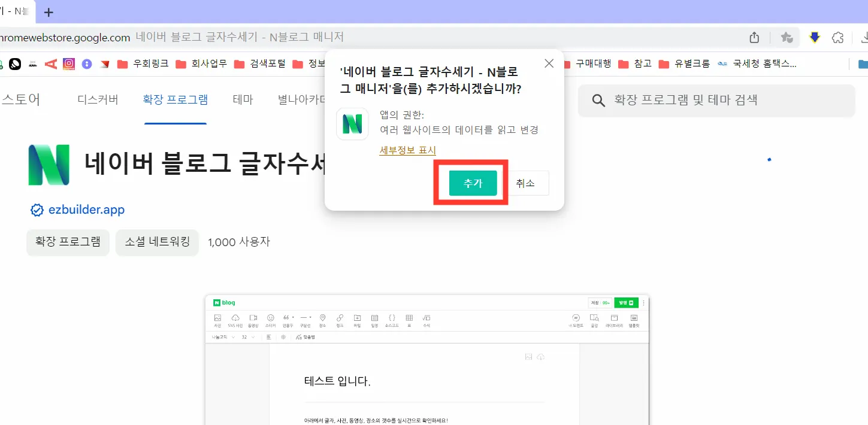
Task: Click the magnifier search icon
Action: 598,101
